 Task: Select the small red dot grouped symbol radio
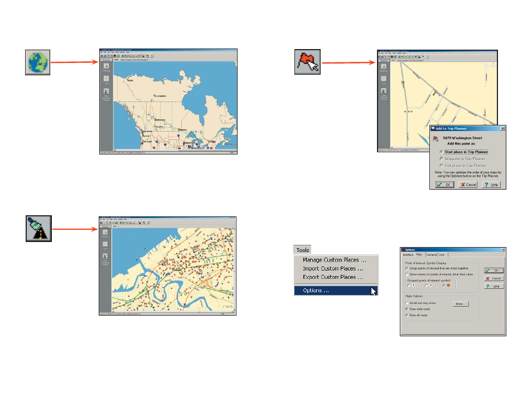pos(426,286)
